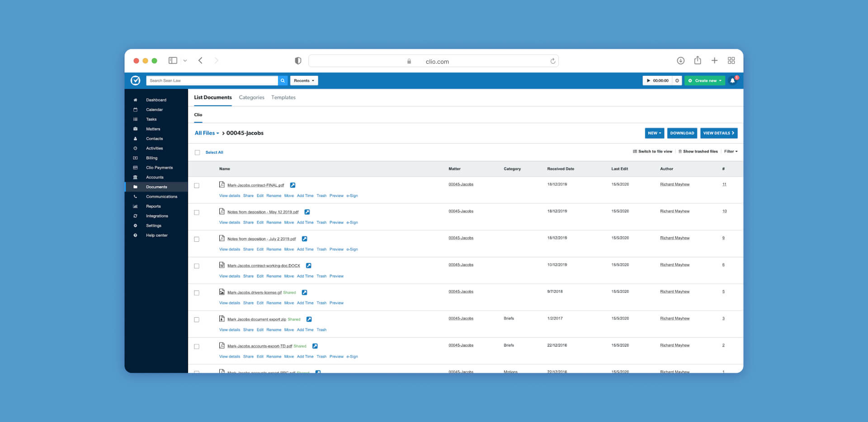The height and width of the screenshot is (422, 868).
Task: Click the Richard Mayhew author link for drivers-license.gif
Action: 675,291
